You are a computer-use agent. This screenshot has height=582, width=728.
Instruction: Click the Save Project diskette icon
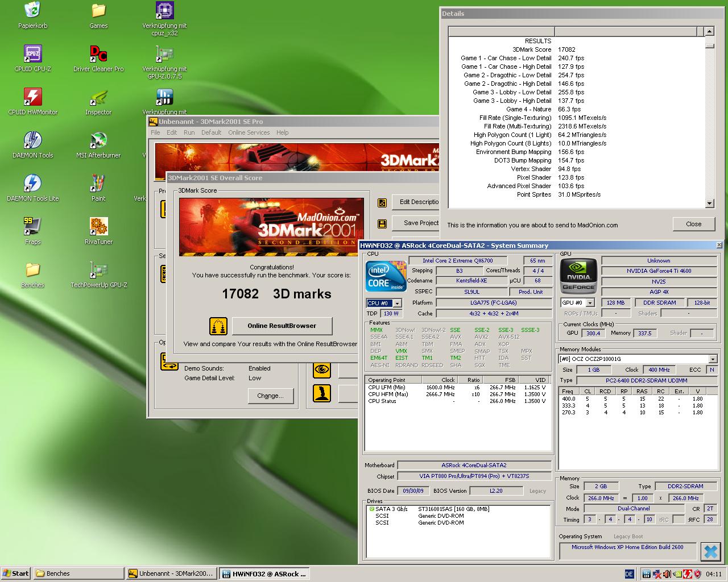[x=382, y=223]
